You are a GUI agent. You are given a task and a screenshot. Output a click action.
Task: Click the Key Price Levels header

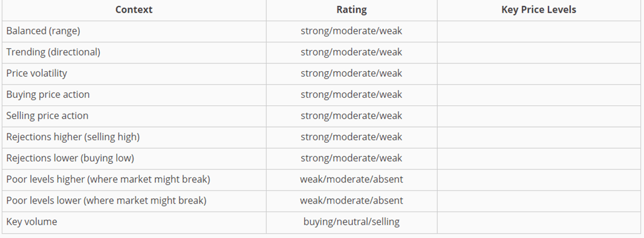click(539, 10)
